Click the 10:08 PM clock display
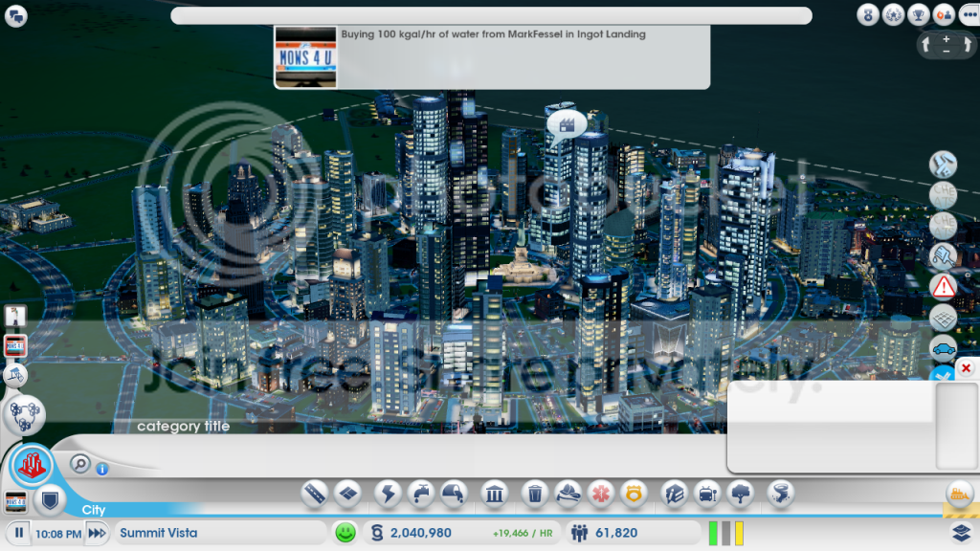980x551 pixels. coord(58,534)
